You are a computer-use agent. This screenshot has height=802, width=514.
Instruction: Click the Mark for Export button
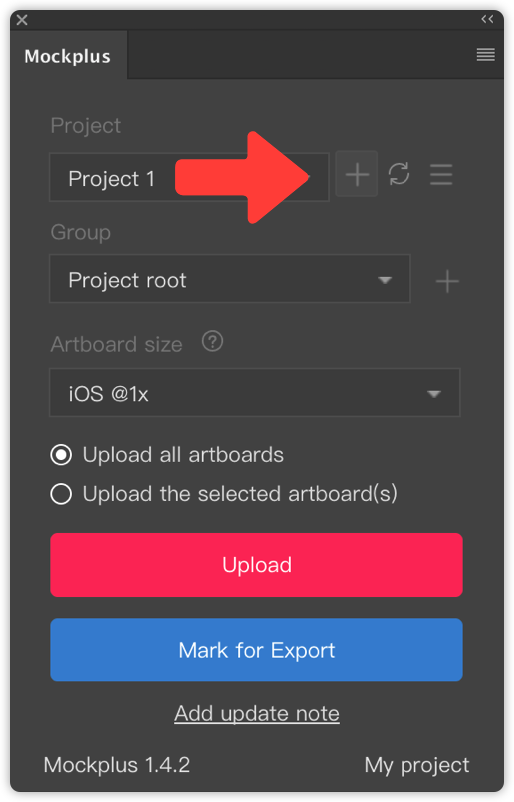(256, 650)
